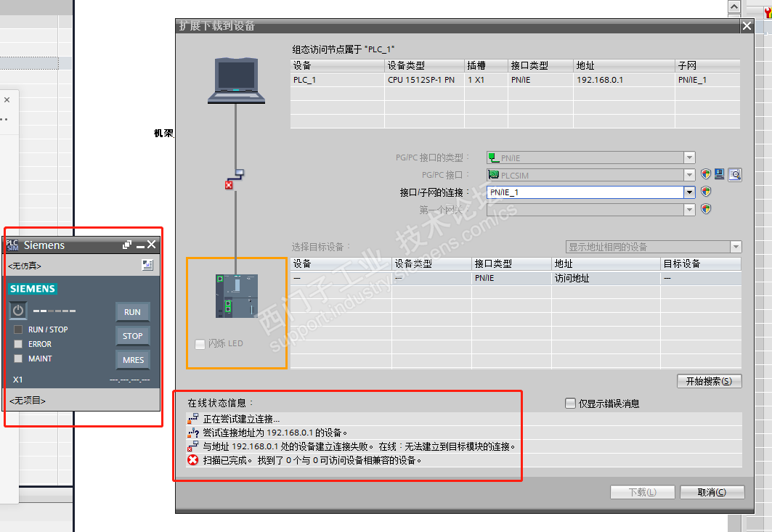
Task: Toggle the show-only-error-messages checkbox
Action: pos(570,404)
